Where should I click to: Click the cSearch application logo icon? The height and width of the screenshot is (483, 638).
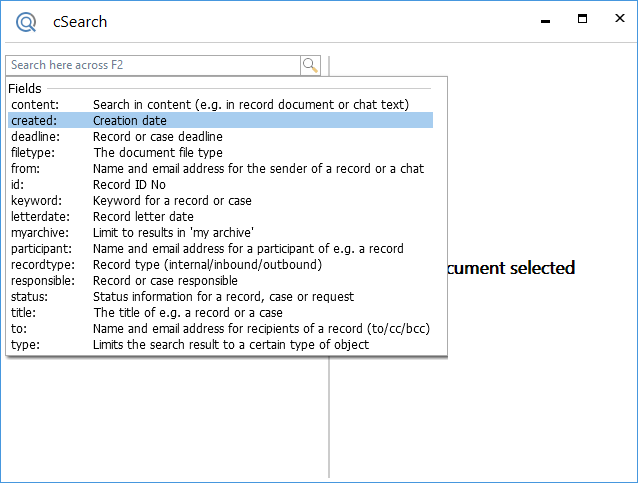click(26, 21)
